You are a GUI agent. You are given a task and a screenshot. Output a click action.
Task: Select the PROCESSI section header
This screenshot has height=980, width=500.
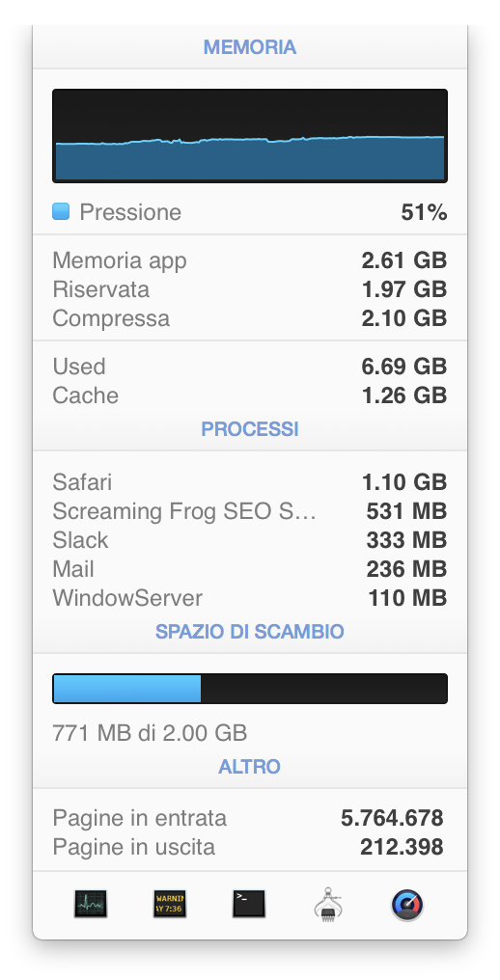tap(250, 429)
